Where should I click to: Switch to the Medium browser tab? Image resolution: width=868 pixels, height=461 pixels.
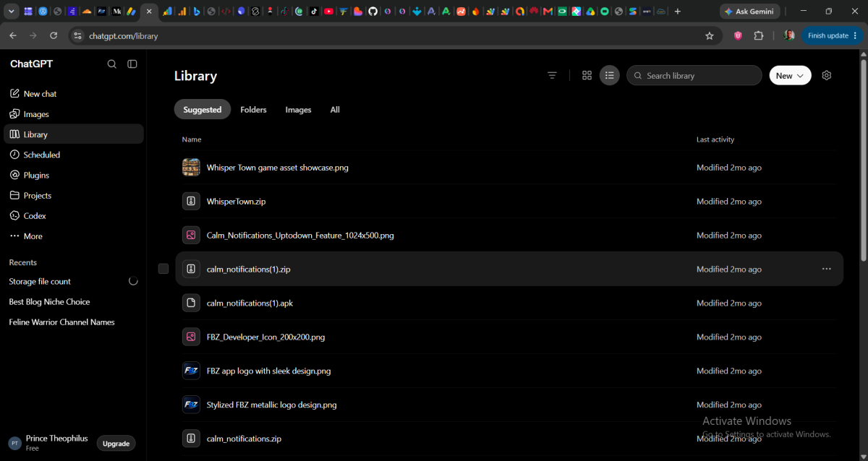click(x=116, y=12)
